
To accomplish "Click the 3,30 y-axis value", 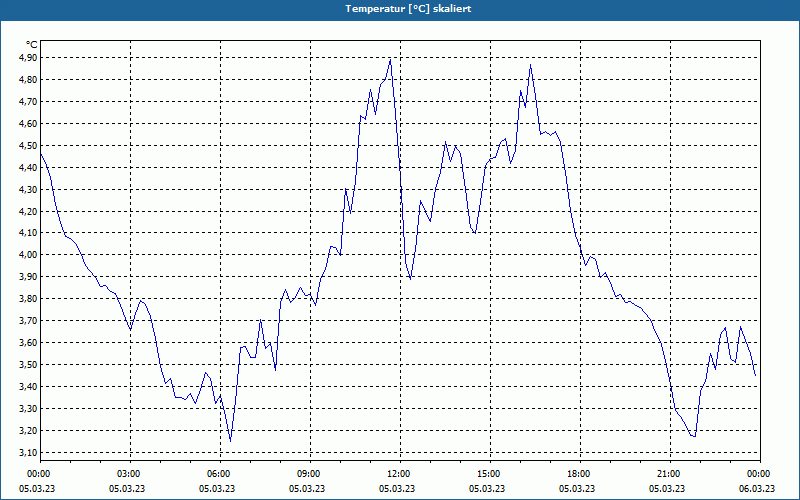I will (29, 408).
